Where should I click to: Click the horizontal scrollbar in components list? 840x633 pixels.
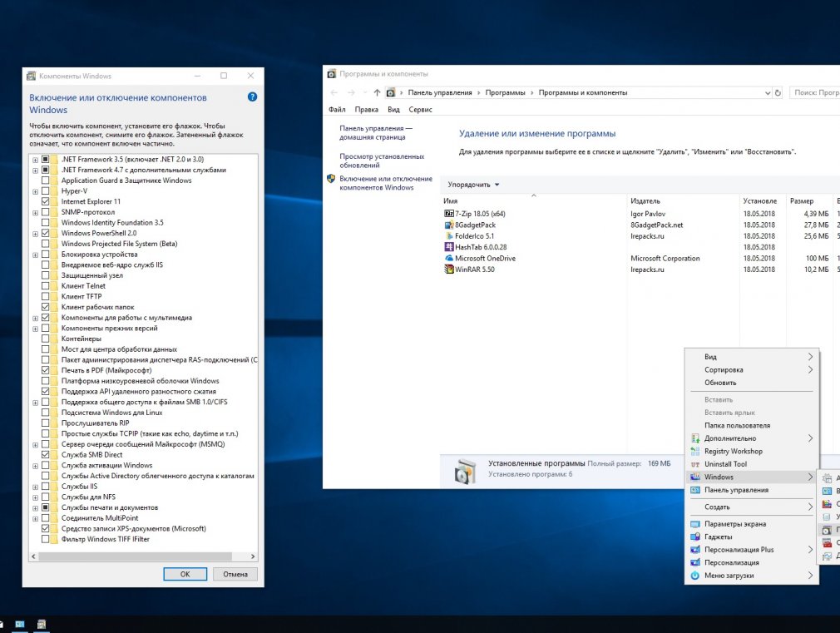[x=135, y=556]
